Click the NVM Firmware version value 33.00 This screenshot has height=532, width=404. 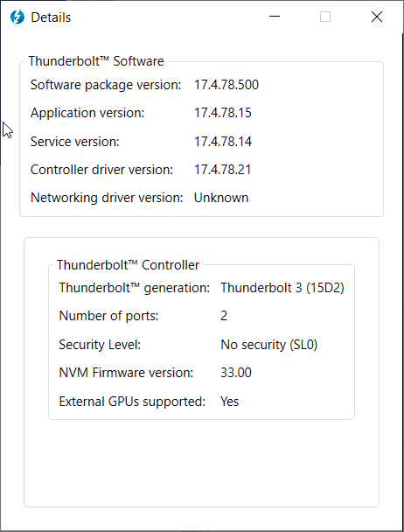pos(236,373)
